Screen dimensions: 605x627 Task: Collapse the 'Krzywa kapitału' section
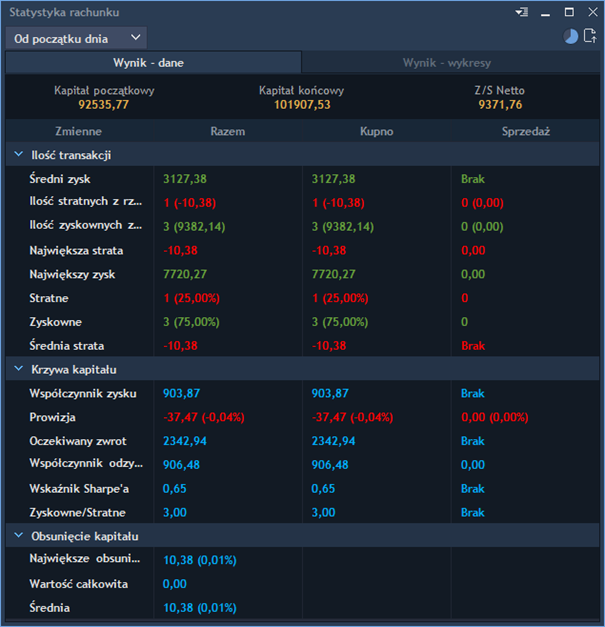(x=17, y=370)
